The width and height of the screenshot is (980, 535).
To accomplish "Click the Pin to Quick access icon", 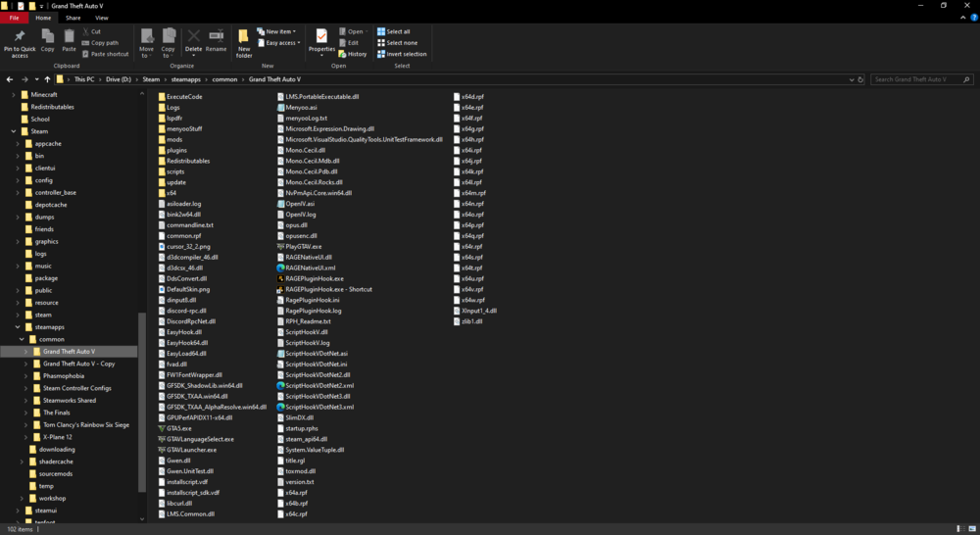I will [x=20, y=37].
